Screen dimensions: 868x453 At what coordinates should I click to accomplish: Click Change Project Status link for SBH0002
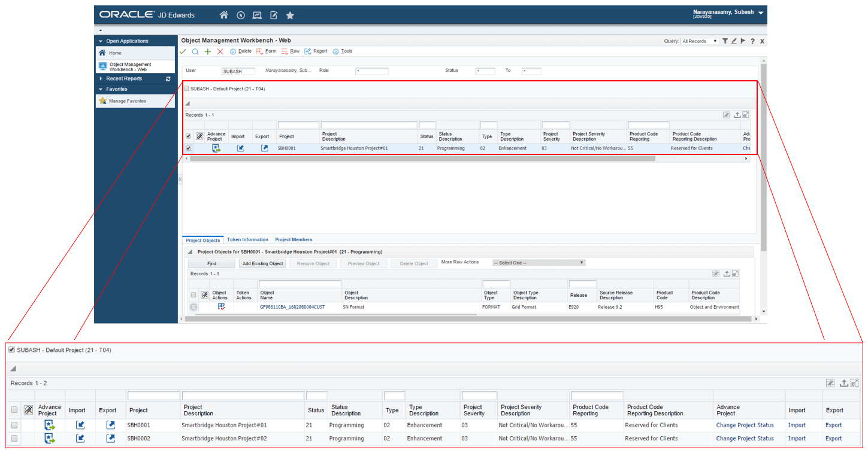(745, 439)
